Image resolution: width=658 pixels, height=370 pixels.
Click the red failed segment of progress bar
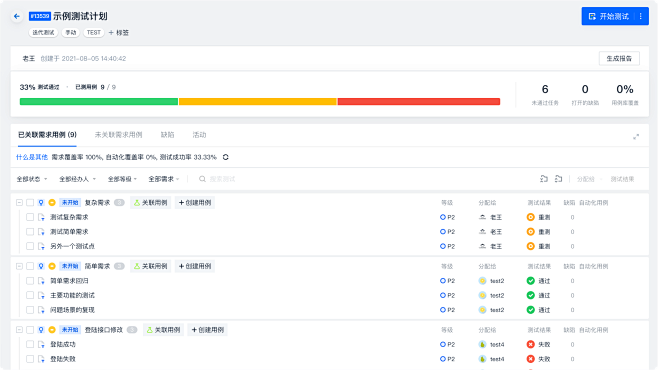pyautogui.click(x=419, y=102)
